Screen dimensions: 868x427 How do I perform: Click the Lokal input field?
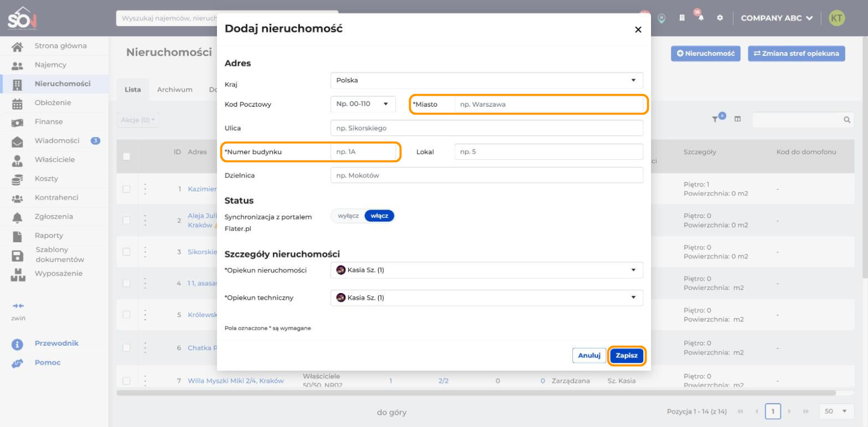click(x=549, y=152)
